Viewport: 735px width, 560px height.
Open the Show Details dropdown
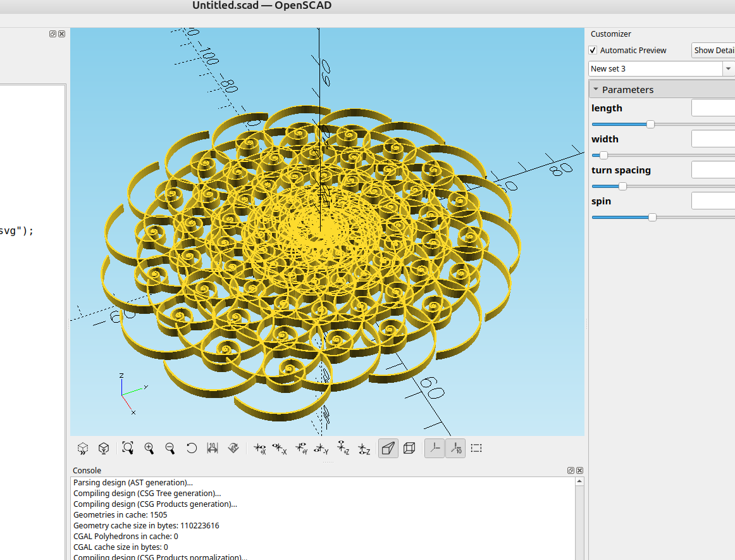pyautogui.click(x=713, y=51)
